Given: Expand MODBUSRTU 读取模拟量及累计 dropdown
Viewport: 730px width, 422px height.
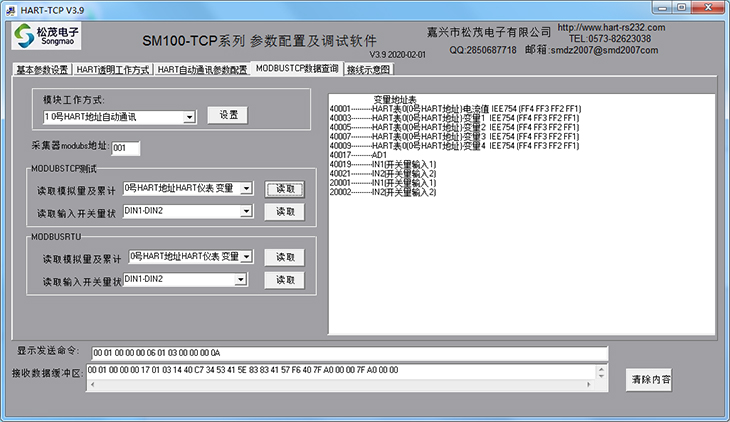Looking at the screenshot, I should coord(246,257).
